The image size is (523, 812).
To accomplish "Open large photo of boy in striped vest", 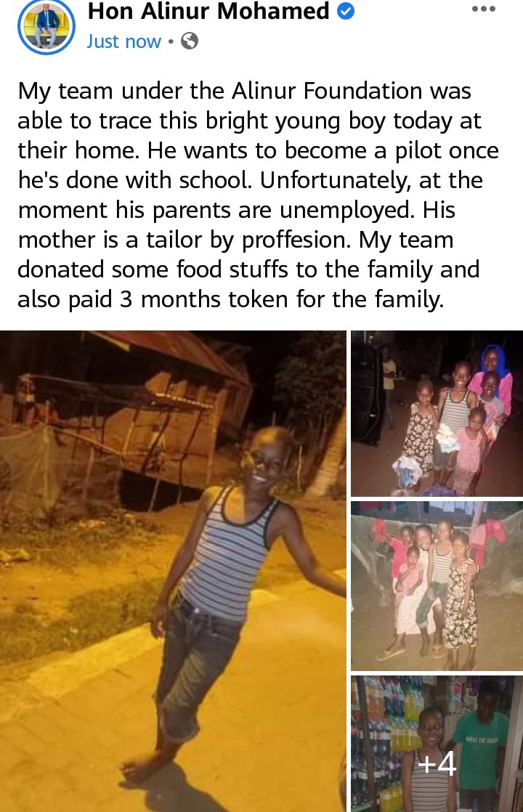I will (x=173, y=571).
